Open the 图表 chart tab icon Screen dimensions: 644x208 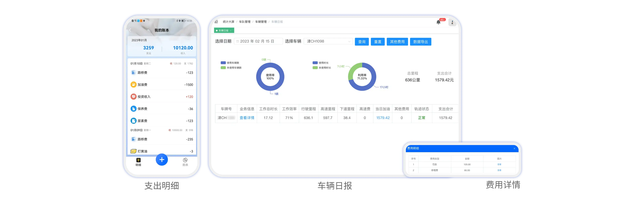185,160
